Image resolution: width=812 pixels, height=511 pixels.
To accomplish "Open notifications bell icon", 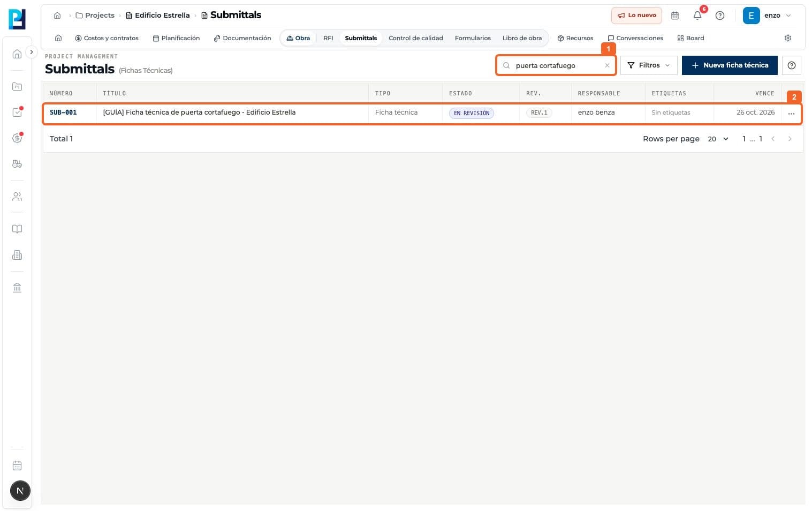I will coord(697,16).
